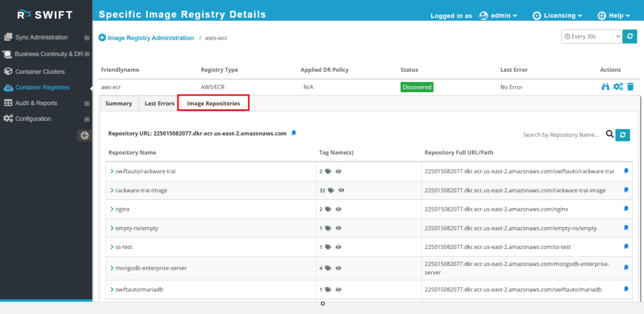Open the Every 30s refresh interval dropdown
Image resolution: width=644 pixels, height=314 pixels.
pos(592,36)
